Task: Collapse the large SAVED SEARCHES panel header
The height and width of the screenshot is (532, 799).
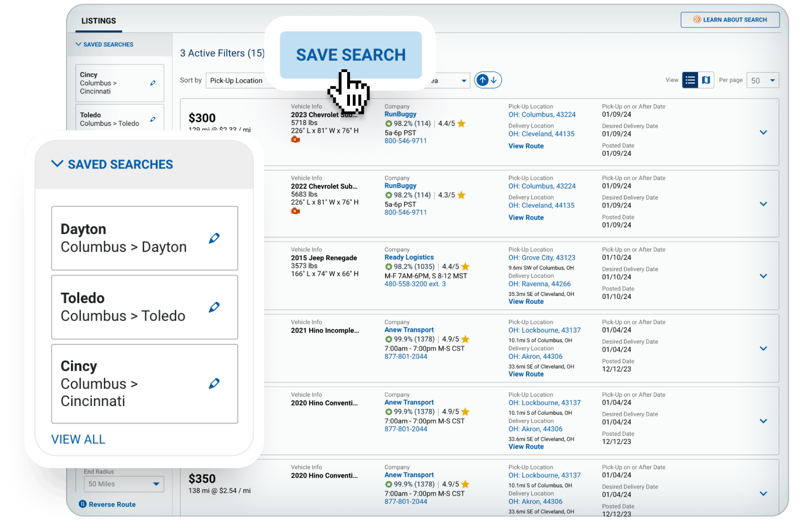Action: [x=57, y=164]
